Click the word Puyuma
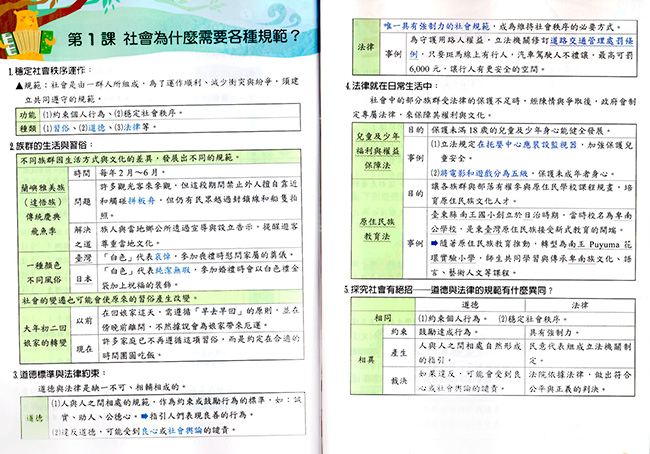Screen dimensions: 650x454 604,244
